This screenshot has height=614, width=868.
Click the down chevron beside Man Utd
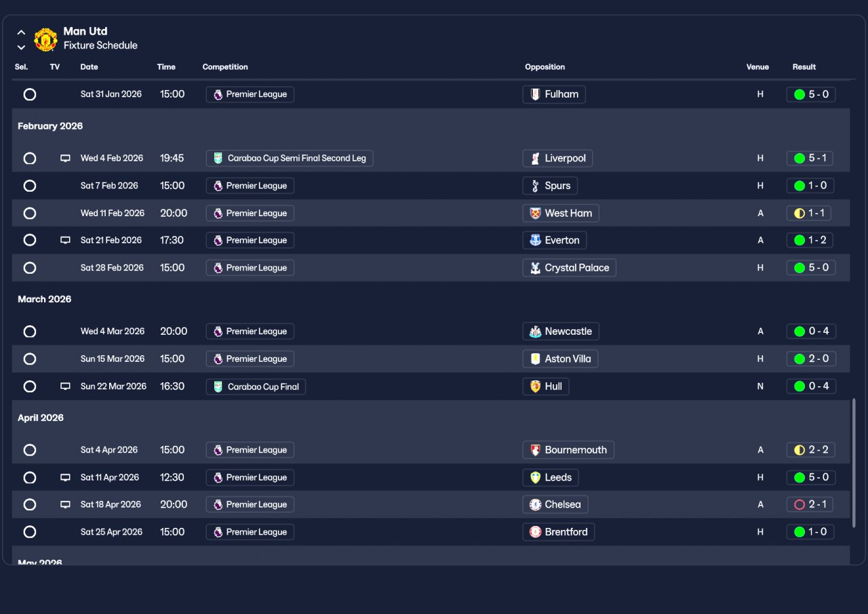tap(21, 47)
